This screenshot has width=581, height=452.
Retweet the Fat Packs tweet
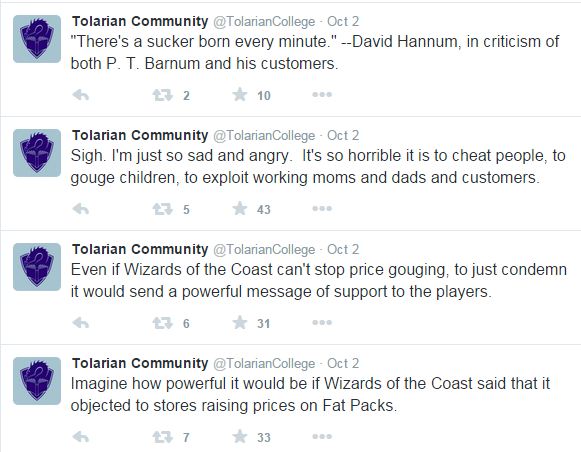pos(162,437)
